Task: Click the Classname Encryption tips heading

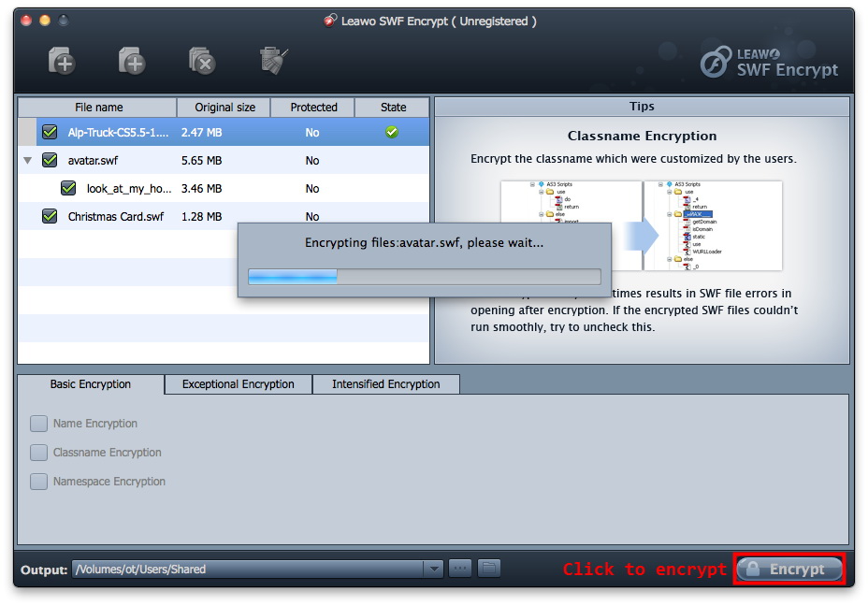Action: point(643,136)
